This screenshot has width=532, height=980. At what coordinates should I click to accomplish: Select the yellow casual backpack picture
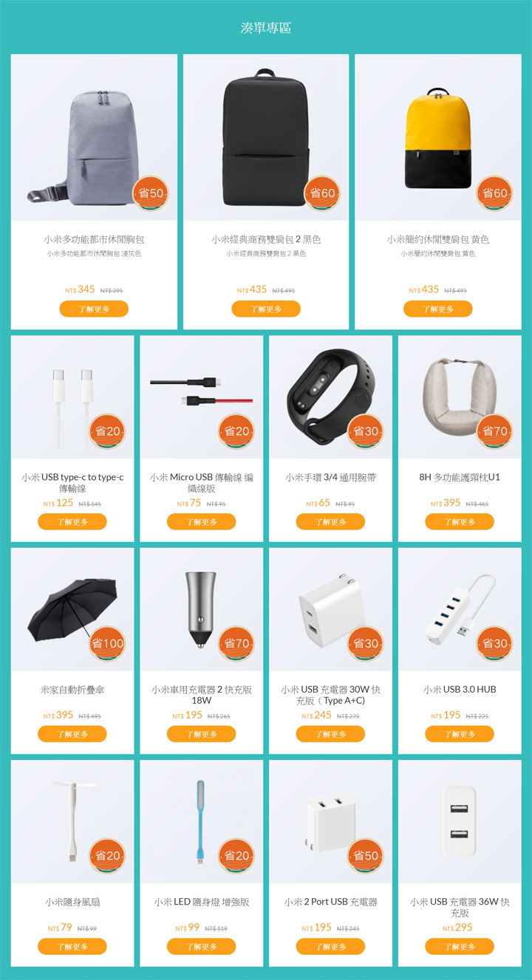point(438,137)
